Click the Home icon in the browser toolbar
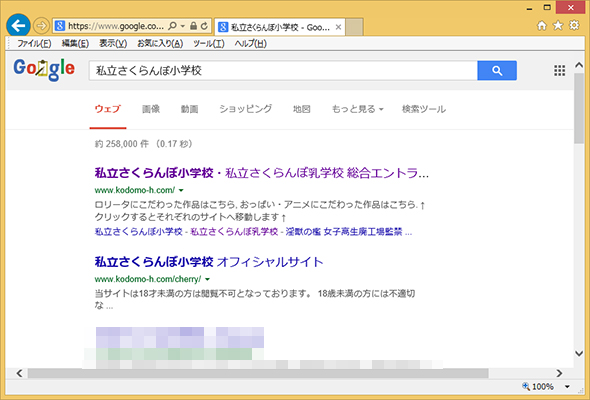Screen dimensions: 590x400 542,26
